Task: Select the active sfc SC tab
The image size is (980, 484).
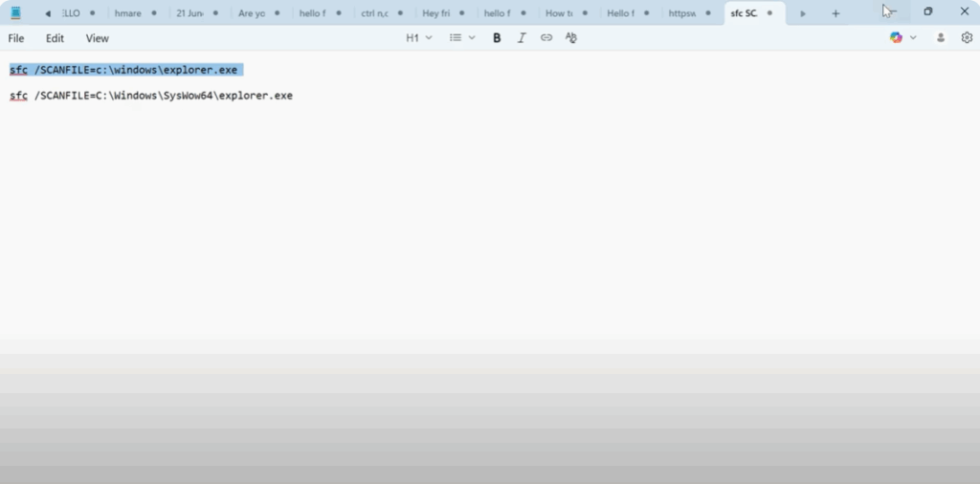Action: click(754, 13)
